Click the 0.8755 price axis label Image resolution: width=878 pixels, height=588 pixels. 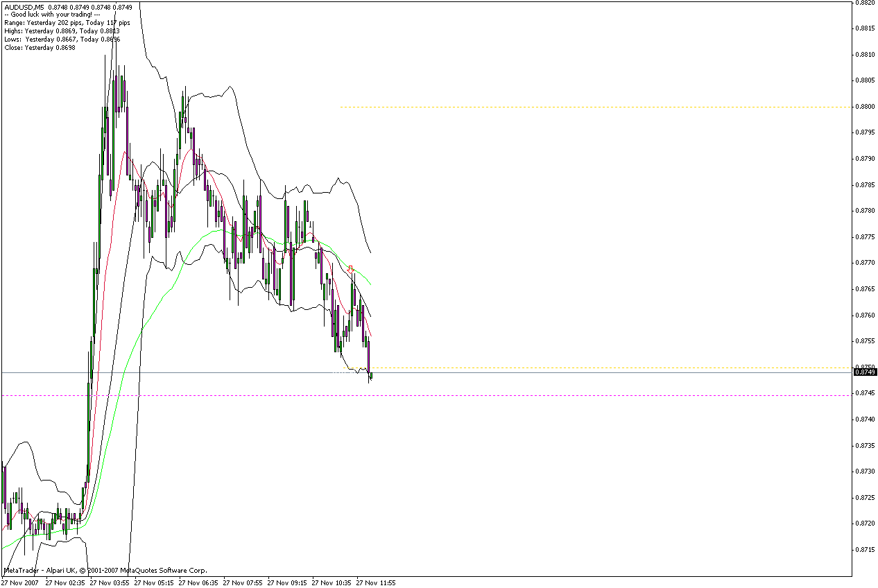click(x=865, y=341)
